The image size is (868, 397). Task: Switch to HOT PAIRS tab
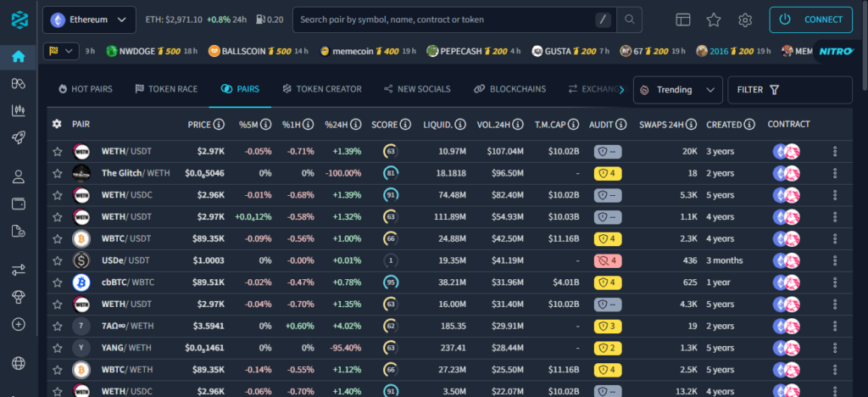86,89
